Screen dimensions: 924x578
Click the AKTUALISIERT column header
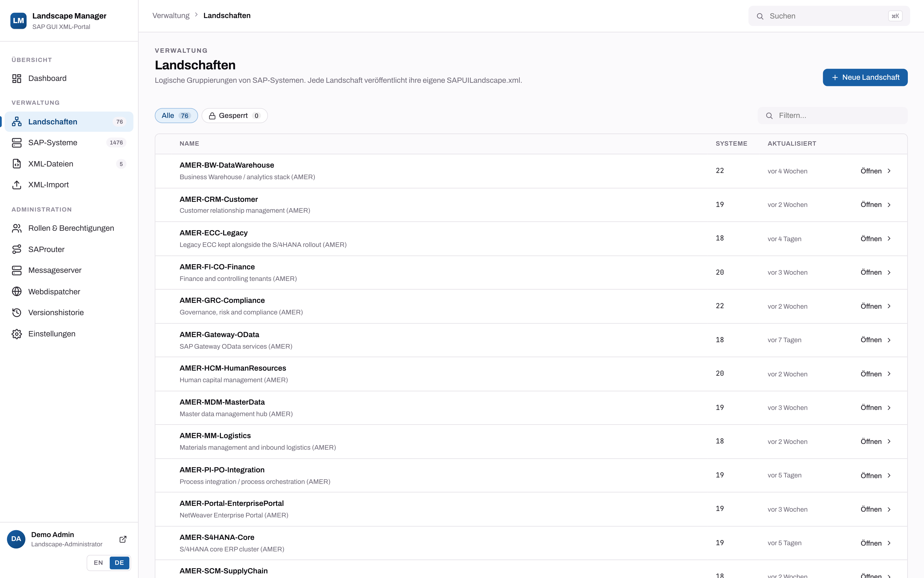coord(792,144)
